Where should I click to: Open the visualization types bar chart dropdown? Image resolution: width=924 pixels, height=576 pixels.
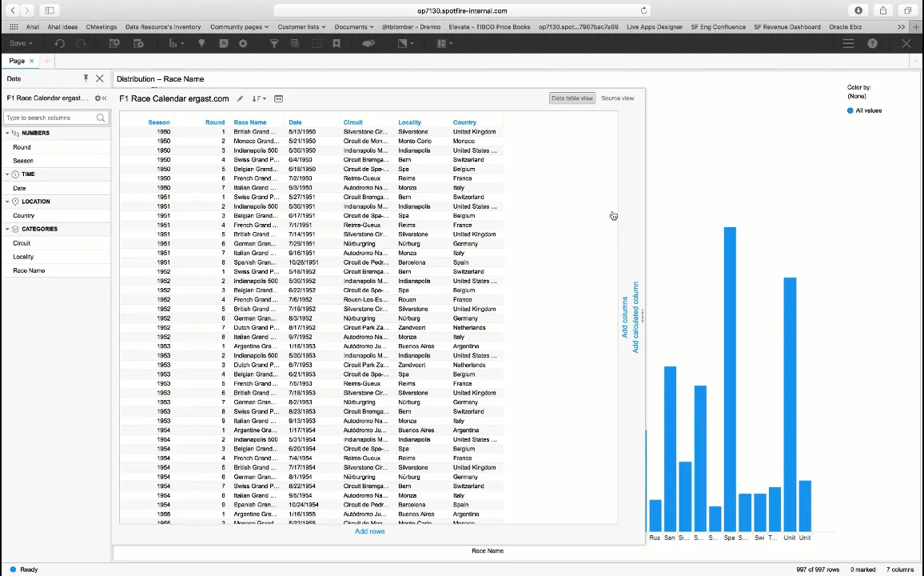point(176,44)
